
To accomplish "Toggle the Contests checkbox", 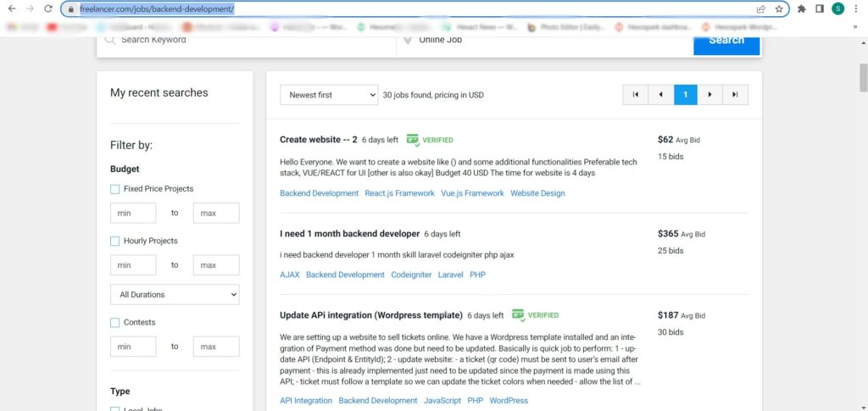I will pos(114,323).
